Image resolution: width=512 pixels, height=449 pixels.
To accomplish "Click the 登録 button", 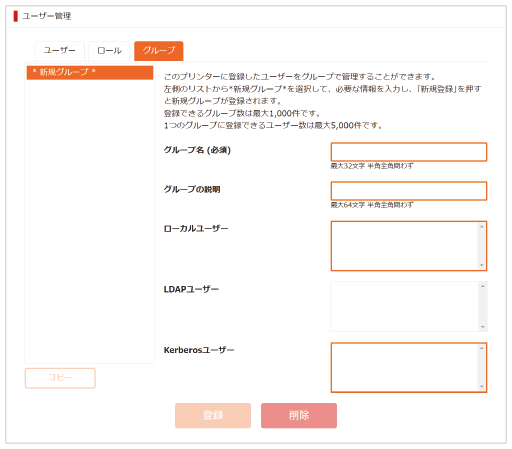I will pos(213,415).
